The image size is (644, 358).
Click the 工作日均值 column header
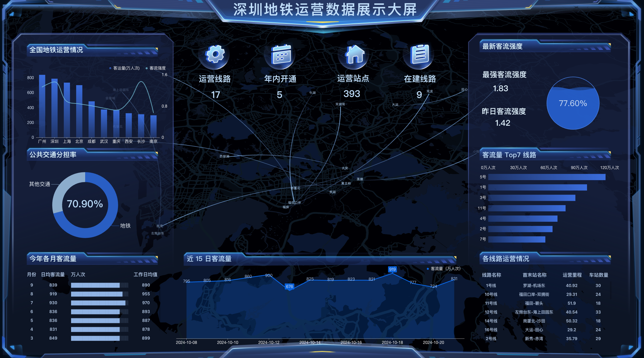click(145, 274)
